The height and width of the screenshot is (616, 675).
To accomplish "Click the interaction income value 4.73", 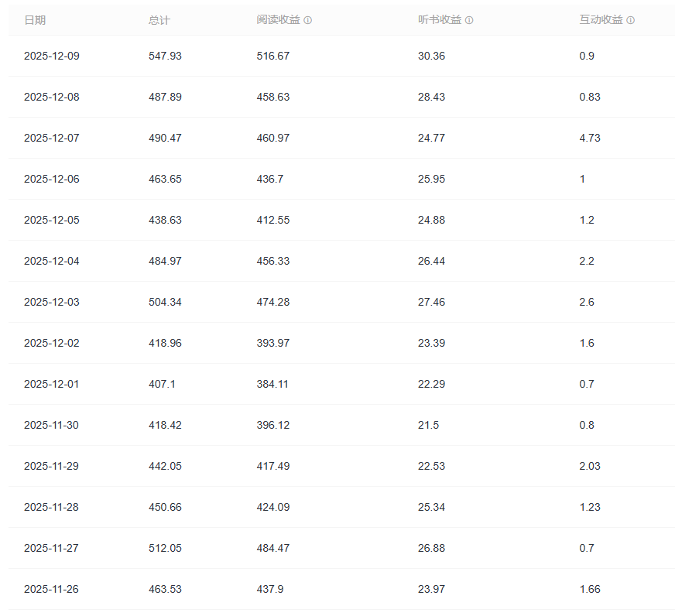I will [590, 138].
